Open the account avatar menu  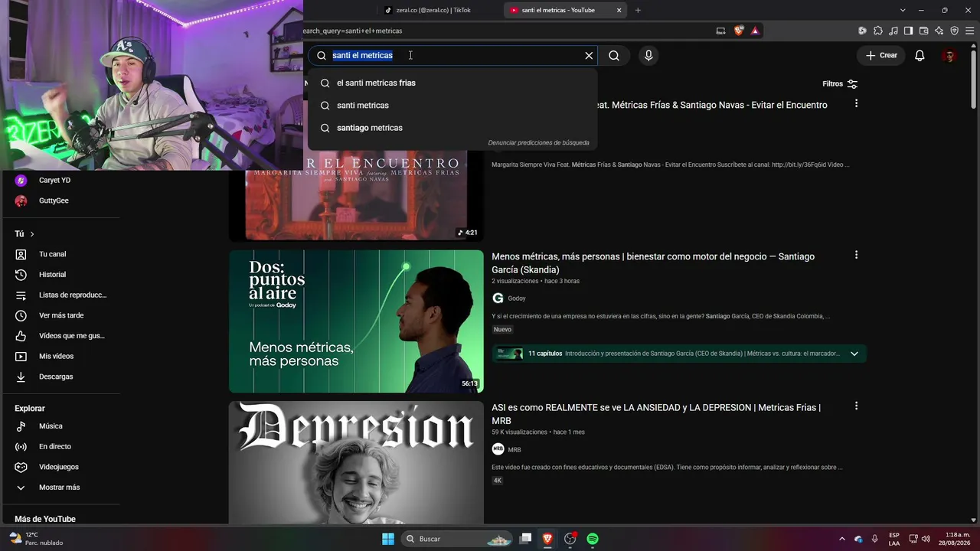tap(949, 55)
